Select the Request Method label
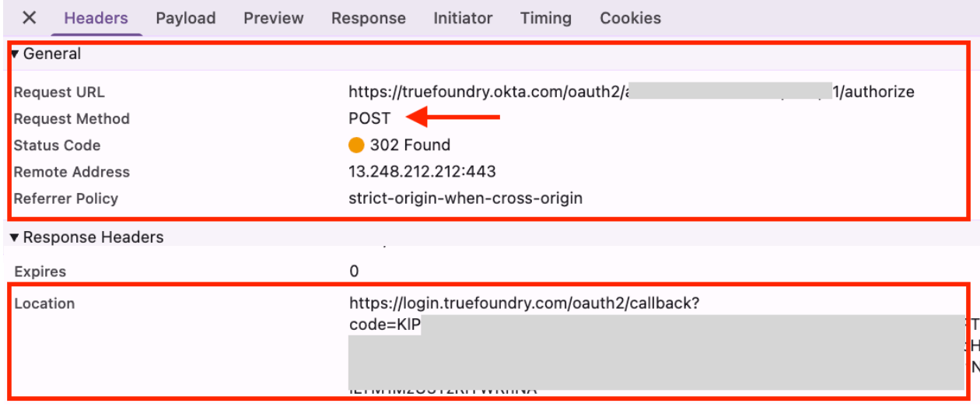This screenshot has height=414, width=980. (x=72, y=118)
